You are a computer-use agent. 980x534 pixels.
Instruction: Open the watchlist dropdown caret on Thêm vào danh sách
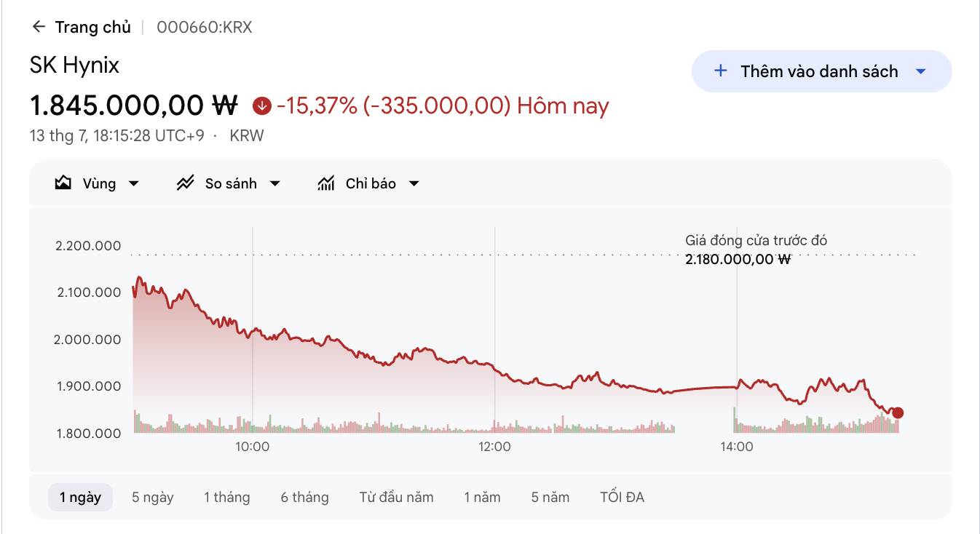[x=920, y=71]
